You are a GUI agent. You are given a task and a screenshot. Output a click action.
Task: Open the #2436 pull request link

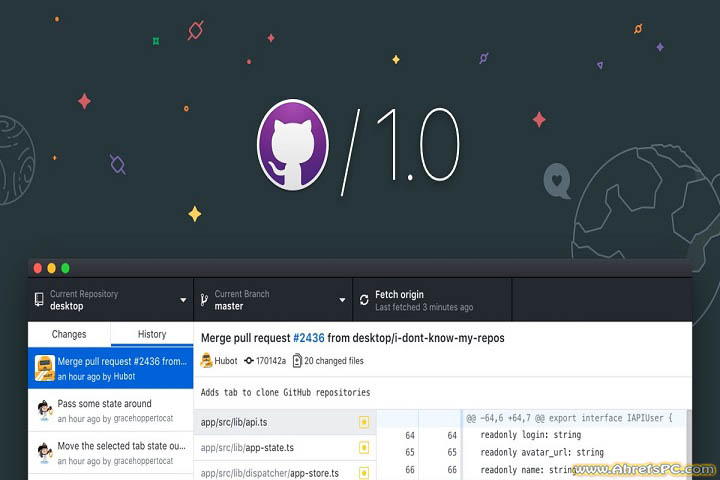pyautogui.click(x=309, y=338)
